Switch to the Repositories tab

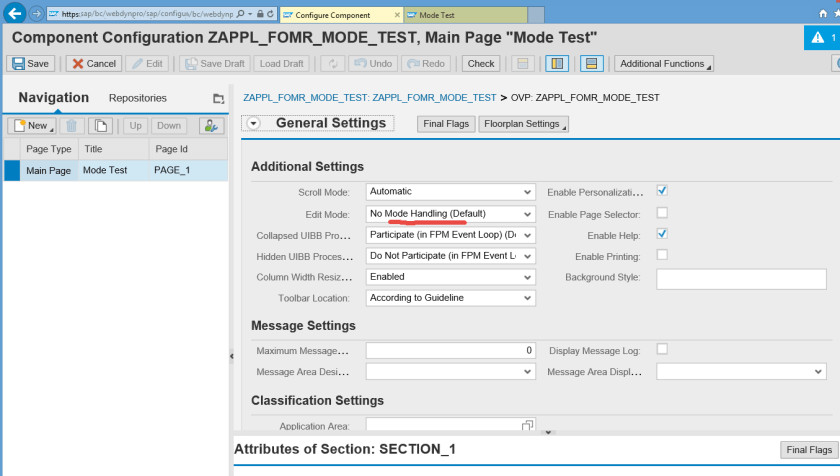[x=138, y=98]
